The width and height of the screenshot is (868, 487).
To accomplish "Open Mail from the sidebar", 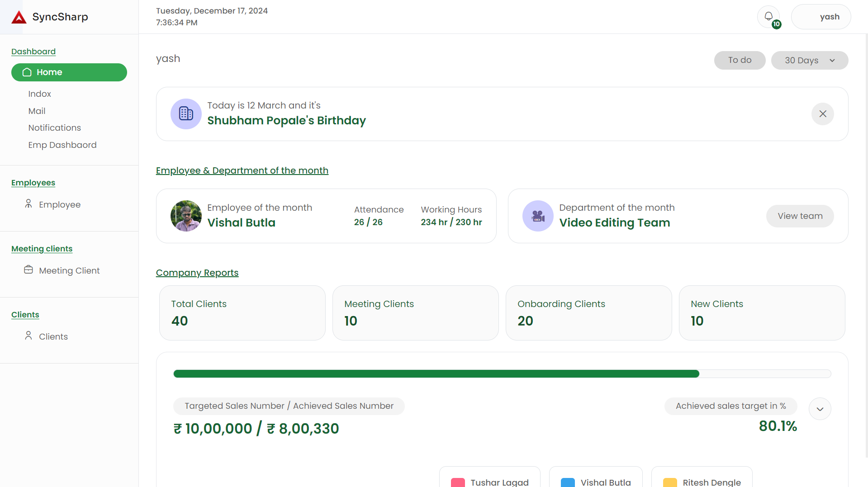I will pyautogui.click(x=37, y=111).
